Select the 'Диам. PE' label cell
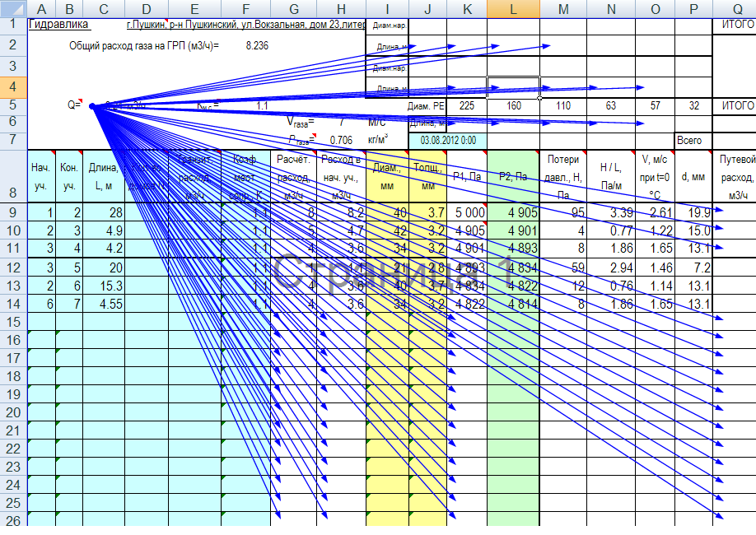The width and height of the screenshot is (756, 535). point(426,106)
